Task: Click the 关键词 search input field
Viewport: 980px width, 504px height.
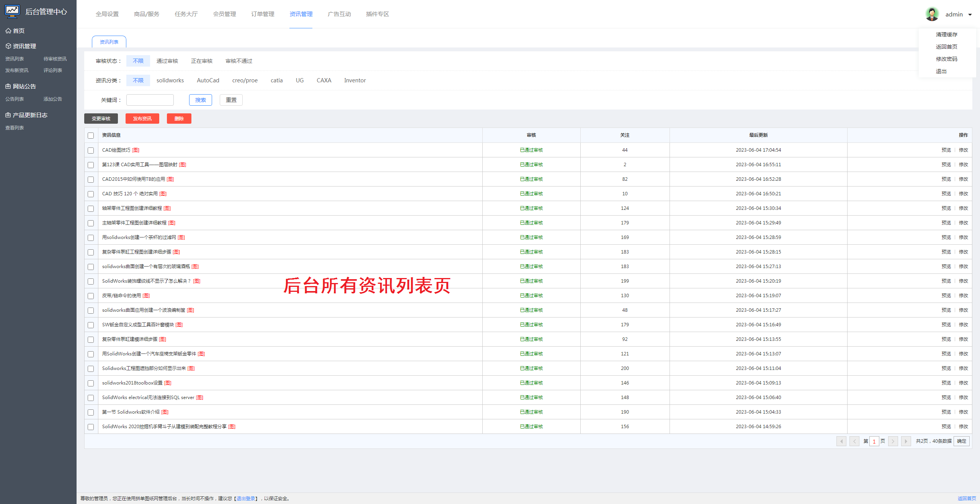Action: [x=150, y=100]
